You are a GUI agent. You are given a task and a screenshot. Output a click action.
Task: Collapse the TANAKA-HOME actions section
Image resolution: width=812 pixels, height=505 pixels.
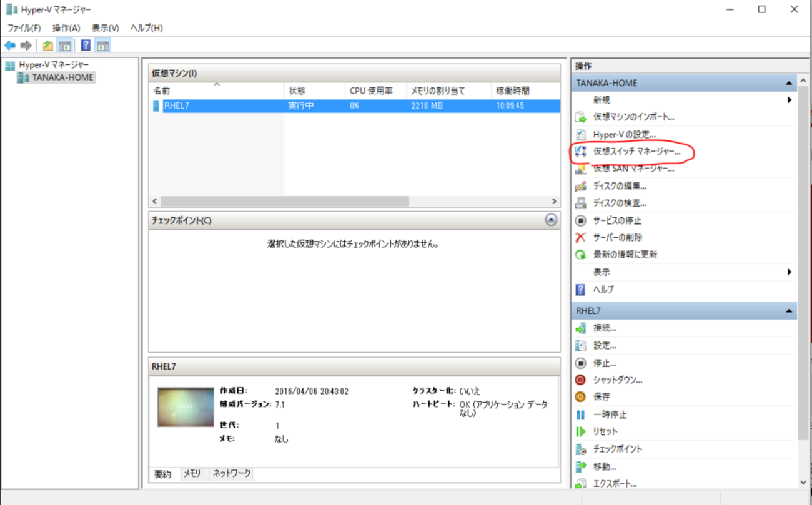coord(789,83)
